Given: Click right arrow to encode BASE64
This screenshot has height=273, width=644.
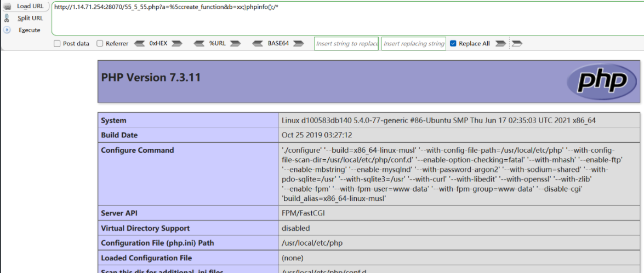Looking at the screenshot, I should (x=299, y=43).
